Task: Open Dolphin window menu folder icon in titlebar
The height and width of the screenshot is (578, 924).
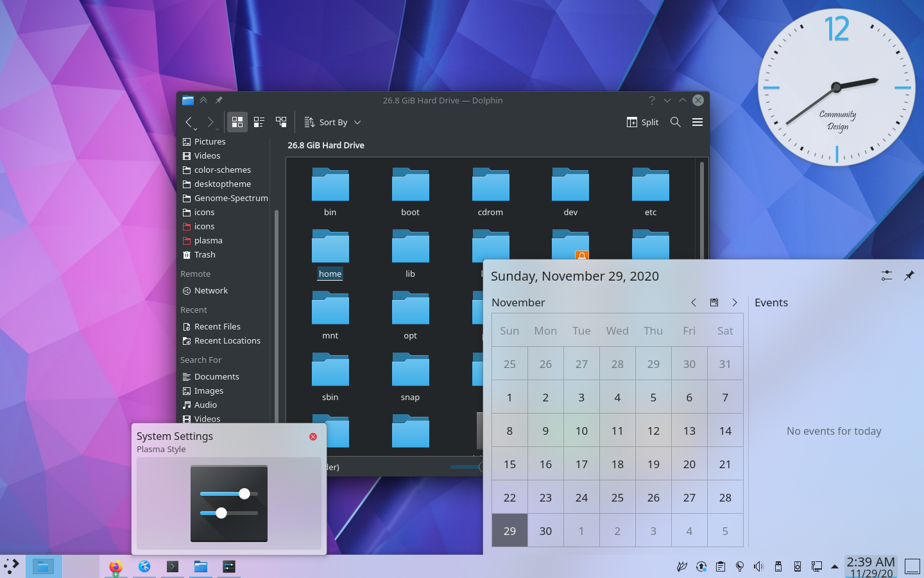Action: (x=188, y=100)
